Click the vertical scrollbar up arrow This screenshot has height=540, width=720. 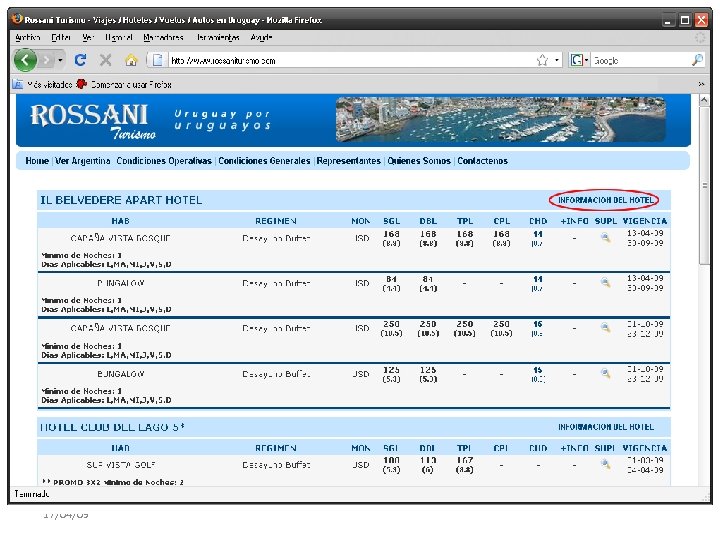pos(703,100)
